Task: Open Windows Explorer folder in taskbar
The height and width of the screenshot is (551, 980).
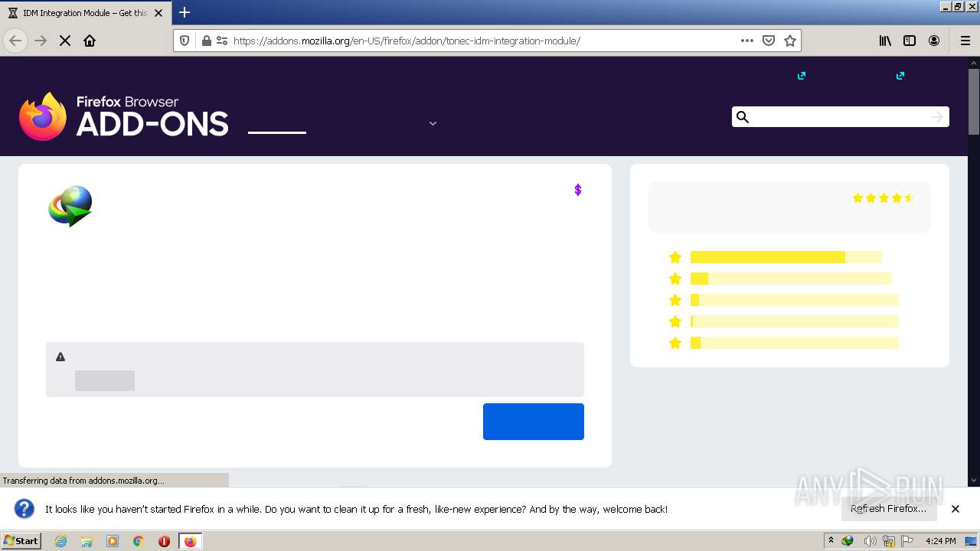Action: point(87,541)
